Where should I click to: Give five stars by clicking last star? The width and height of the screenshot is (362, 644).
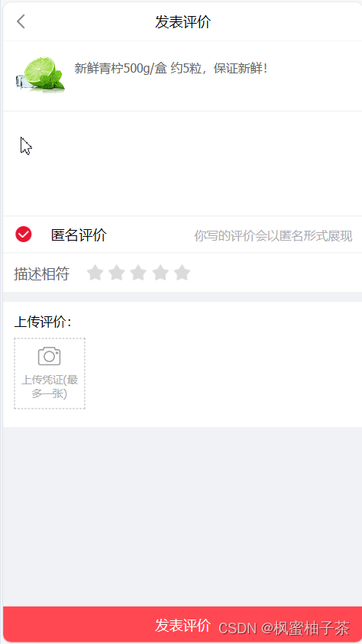tap(182, 273)
